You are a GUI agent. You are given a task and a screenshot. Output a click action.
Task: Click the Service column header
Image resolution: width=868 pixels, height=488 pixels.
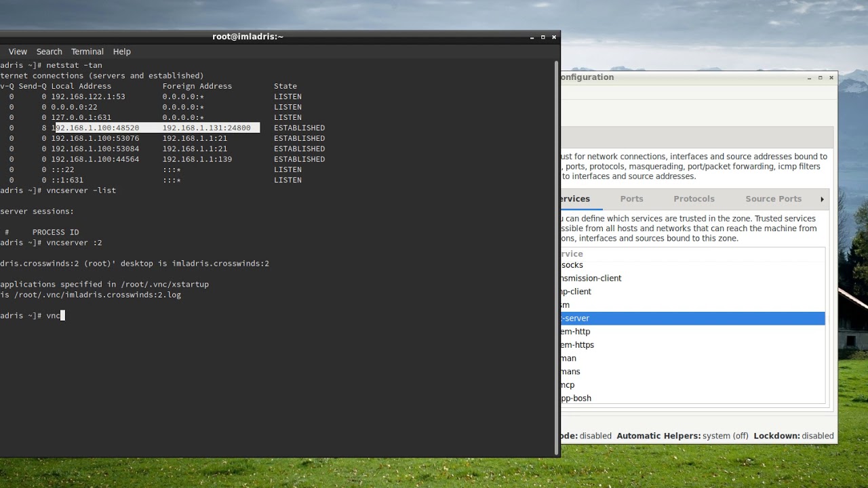[x=692, y=253]
